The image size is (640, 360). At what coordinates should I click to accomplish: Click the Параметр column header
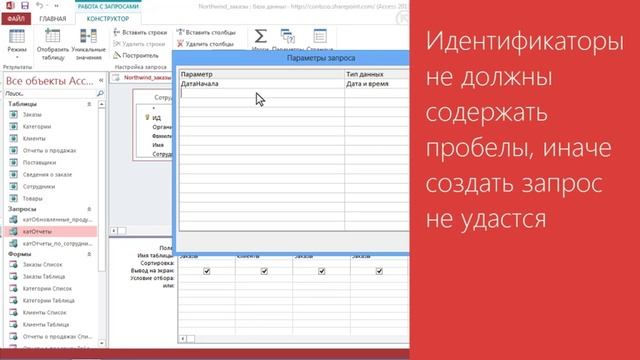(x=262, y=74)
